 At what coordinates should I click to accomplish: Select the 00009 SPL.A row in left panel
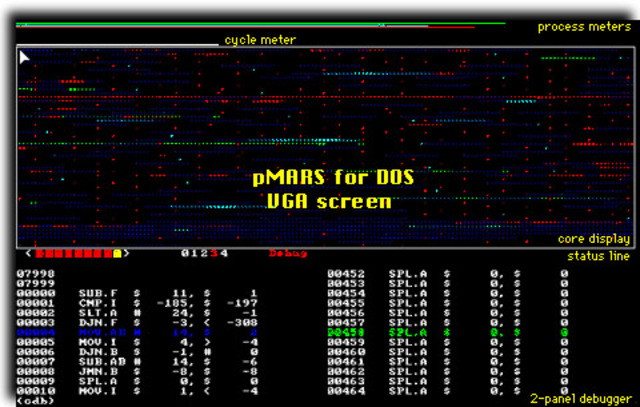coord(137,382)
